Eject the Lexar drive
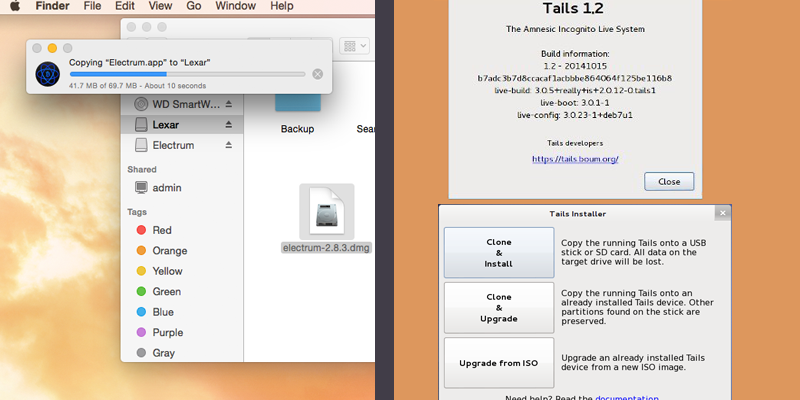 click(229, 124)
